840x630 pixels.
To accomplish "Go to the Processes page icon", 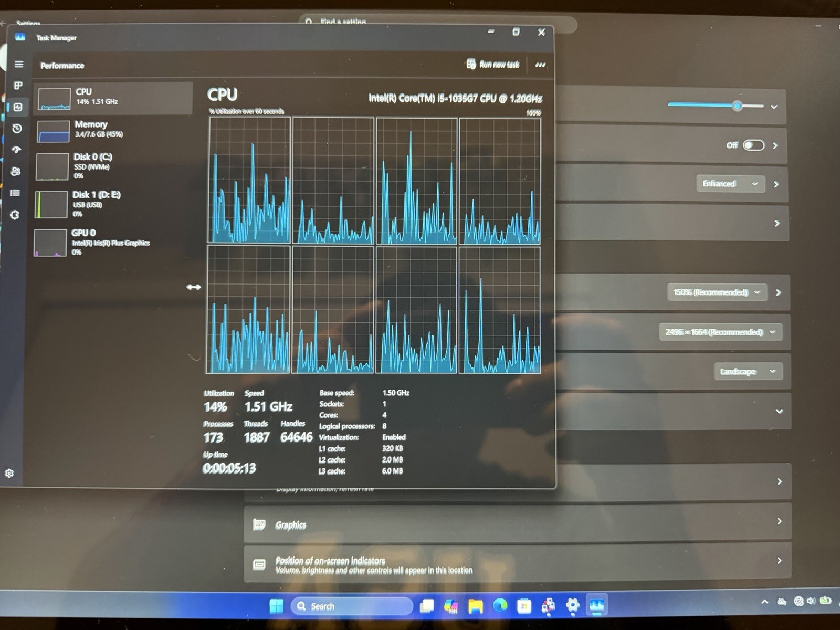I will point(18,86).
